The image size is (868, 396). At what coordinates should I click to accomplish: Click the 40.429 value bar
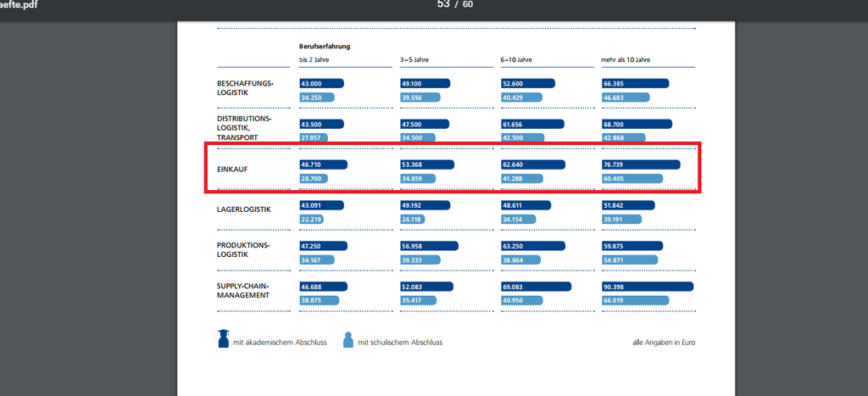pyautogui.click(x=521, y=97)
